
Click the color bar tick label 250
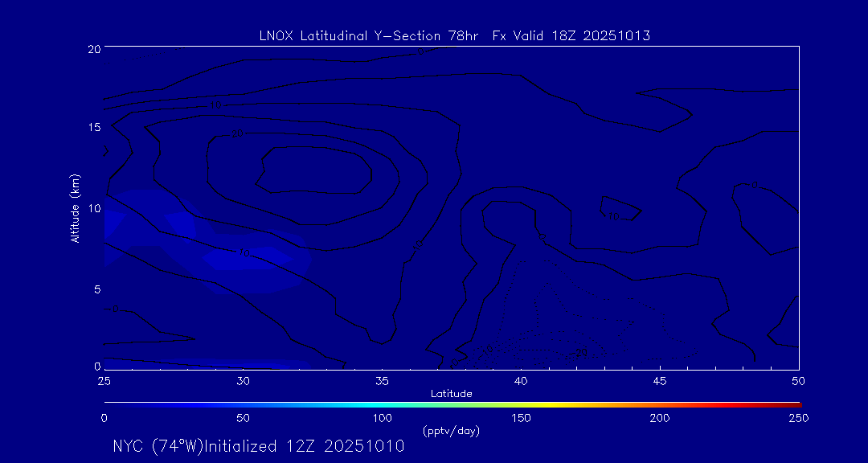point(799,418)
